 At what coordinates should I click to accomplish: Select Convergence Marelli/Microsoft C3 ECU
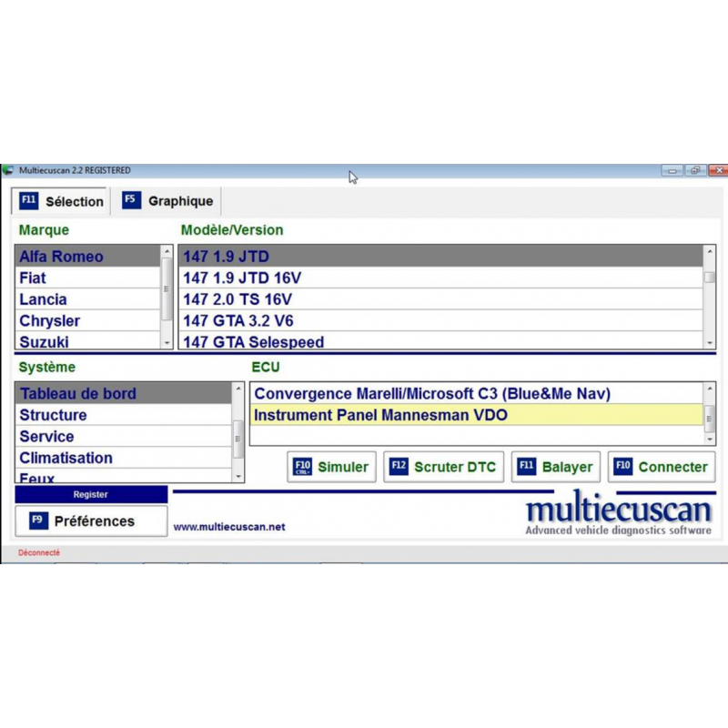click(476, 393)
